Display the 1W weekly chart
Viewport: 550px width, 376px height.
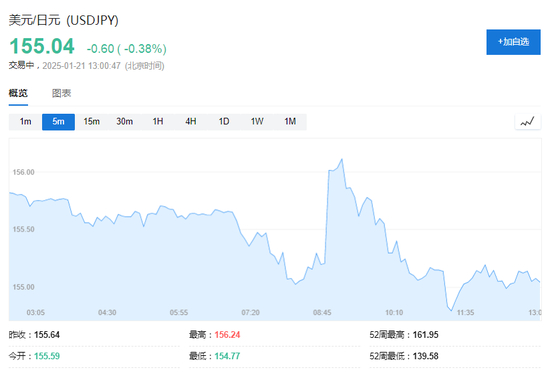(x=257, y=122)
